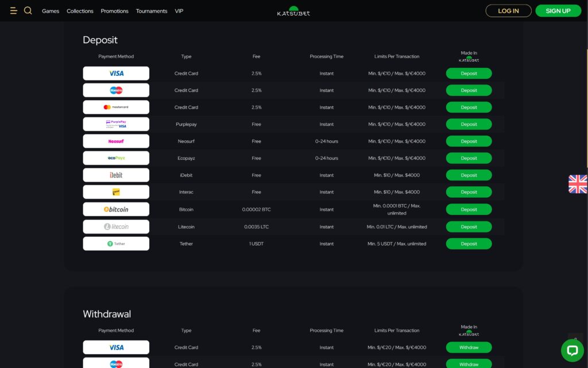Click the Interac payment logo
This screenshot has height=368, width=588.
point(116,192)
